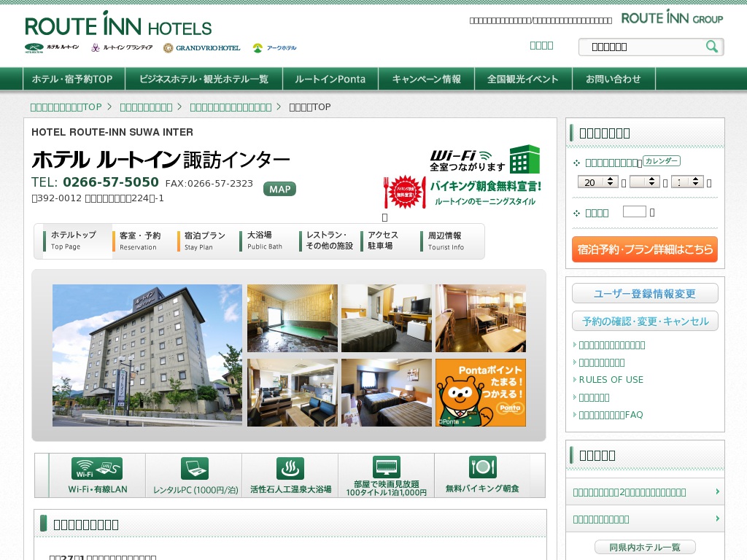Click the in-room movies amenity icon
This screenshot has width=747, height=560.
(387, 475)
